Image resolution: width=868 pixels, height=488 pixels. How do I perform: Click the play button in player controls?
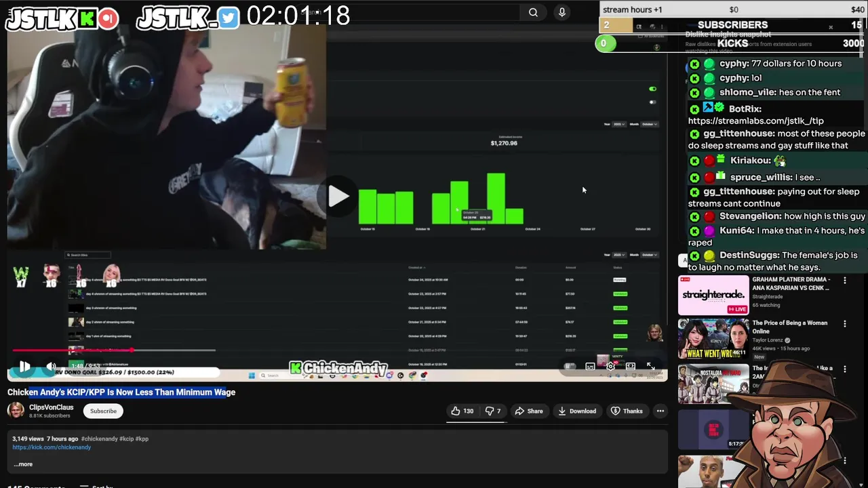click(24, 367)
